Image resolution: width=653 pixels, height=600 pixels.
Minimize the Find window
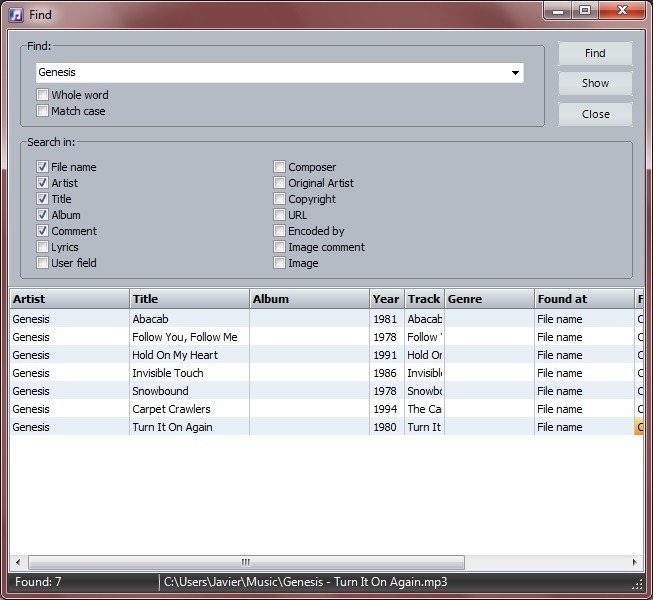[558, 11]
